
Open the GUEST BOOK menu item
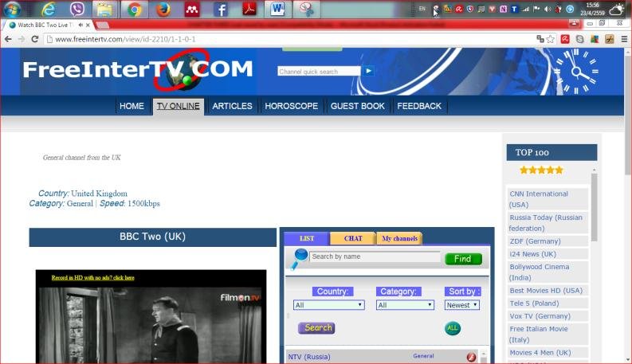coord(358,106)
